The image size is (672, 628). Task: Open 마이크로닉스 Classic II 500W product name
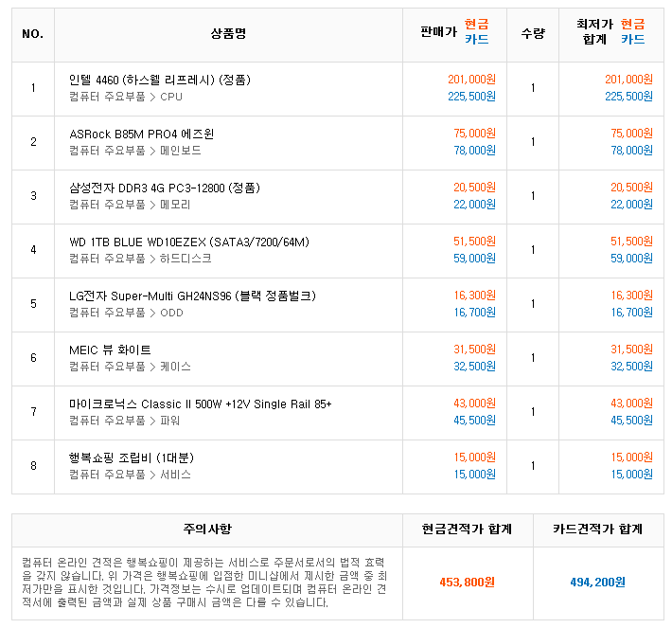(x=200, y=404)
